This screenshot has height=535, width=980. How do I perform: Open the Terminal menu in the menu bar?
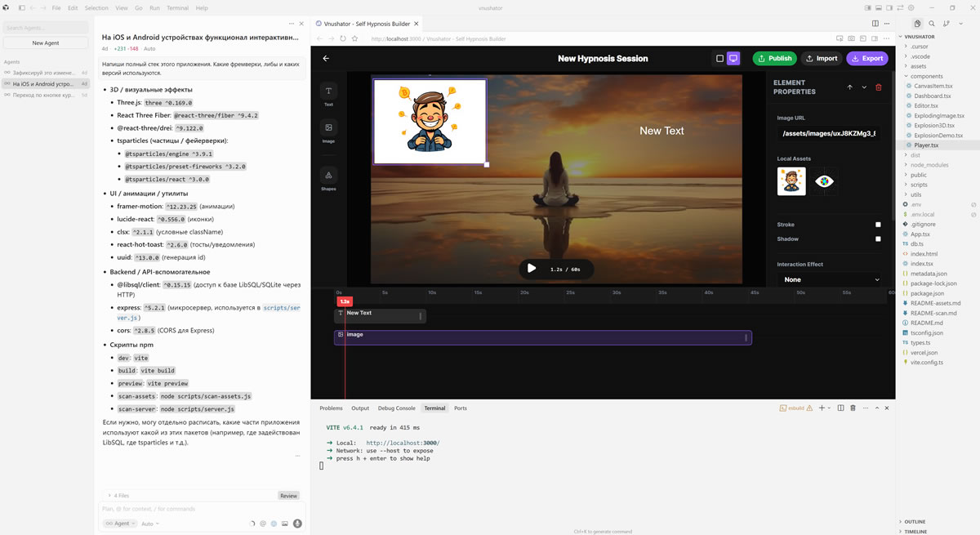pos(177,8)
